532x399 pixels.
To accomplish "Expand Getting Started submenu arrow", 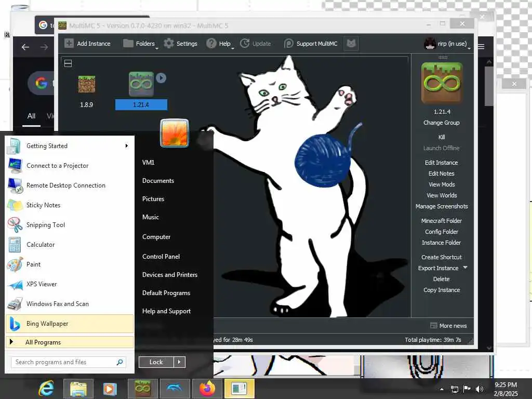I will pos(127,146).
